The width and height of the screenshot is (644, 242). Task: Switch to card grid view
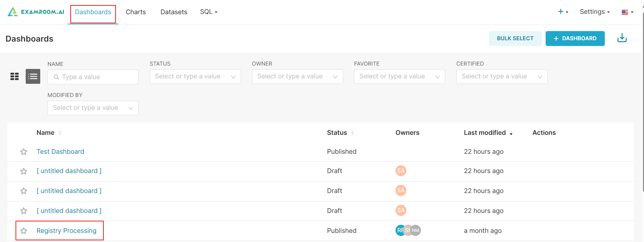(x=15, y=76)
